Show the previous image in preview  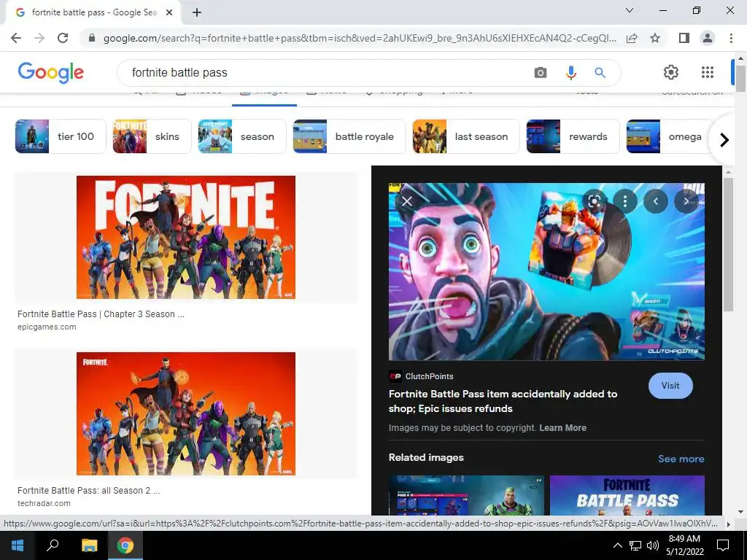point(656,201)
